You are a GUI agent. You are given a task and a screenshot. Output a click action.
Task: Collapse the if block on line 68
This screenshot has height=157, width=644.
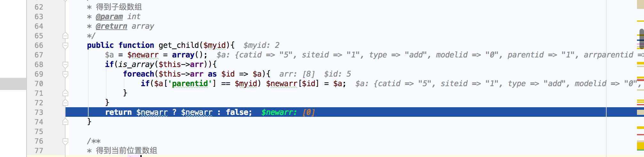pyautogui.click(x=65, y=64)
